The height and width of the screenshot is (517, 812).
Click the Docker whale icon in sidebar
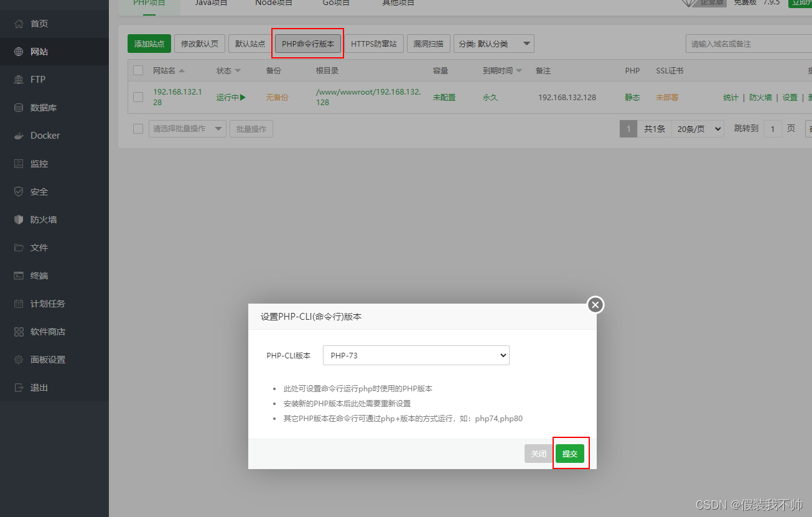pos(19,136)
